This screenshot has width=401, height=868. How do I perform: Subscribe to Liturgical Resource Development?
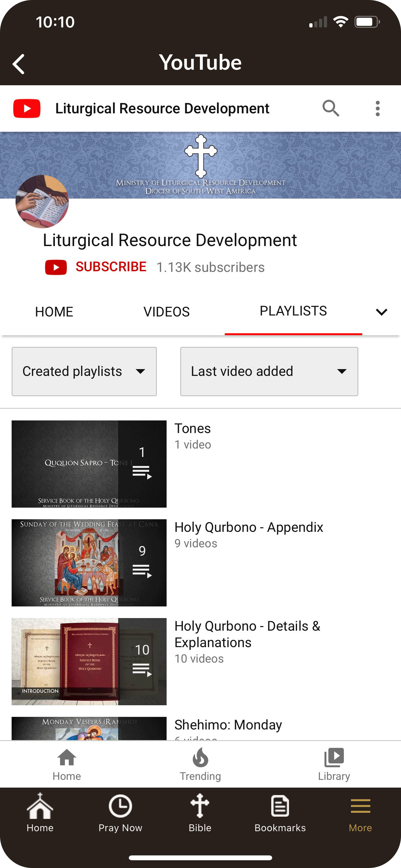click(x=111, y=267)
